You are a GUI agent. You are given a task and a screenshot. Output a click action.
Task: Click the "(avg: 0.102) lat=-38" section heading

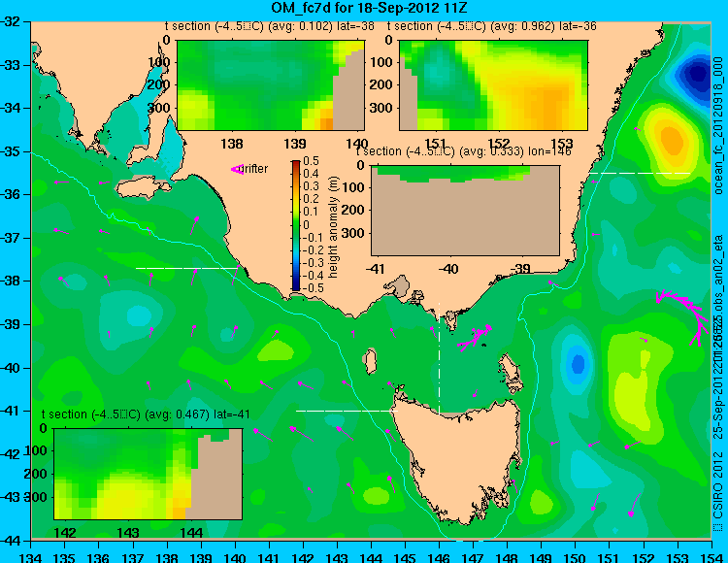coord(320,26)
